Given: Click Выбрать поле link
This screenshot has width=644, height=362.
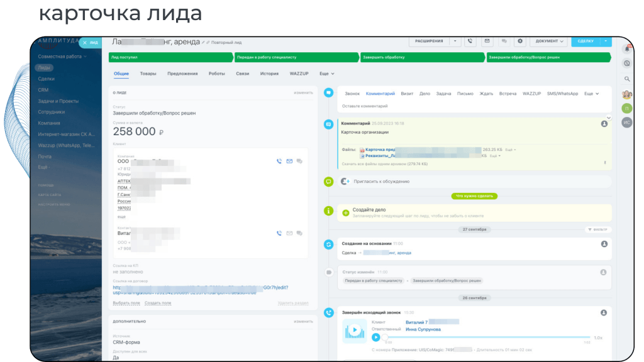Looking at the screenshot, I should pyautogui.click(x=126, y=303).
